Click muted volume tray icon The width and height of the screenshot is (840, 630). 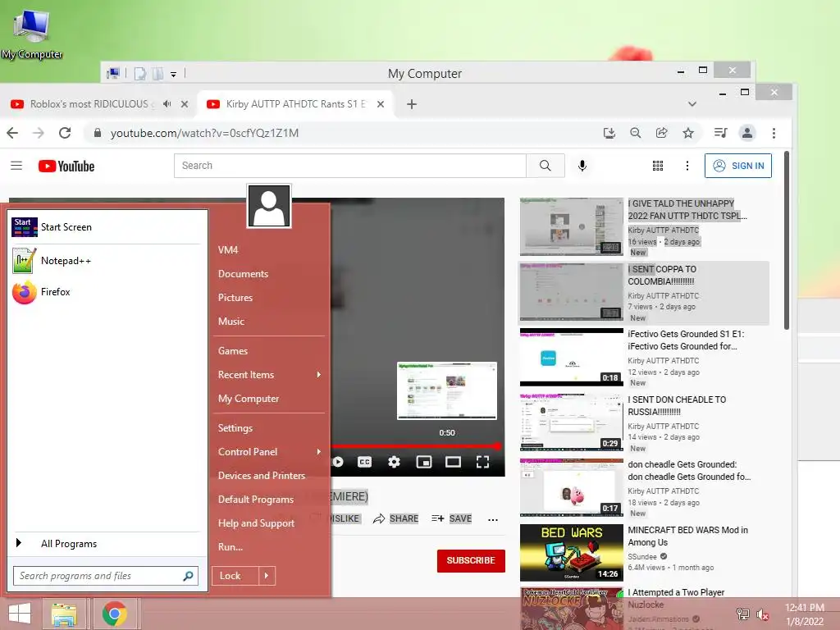763,614
